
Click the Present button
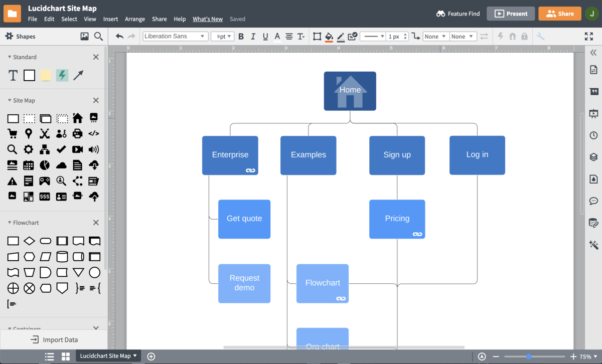[511, 14]
